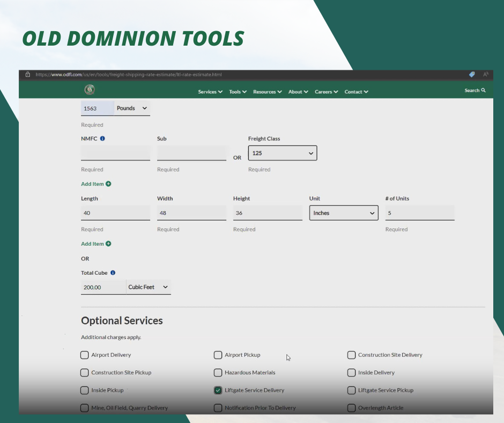This screenshot has width=504, height=423.
Task: Click the shopping tag icon in browser bar
Action: tap(472, 75)
